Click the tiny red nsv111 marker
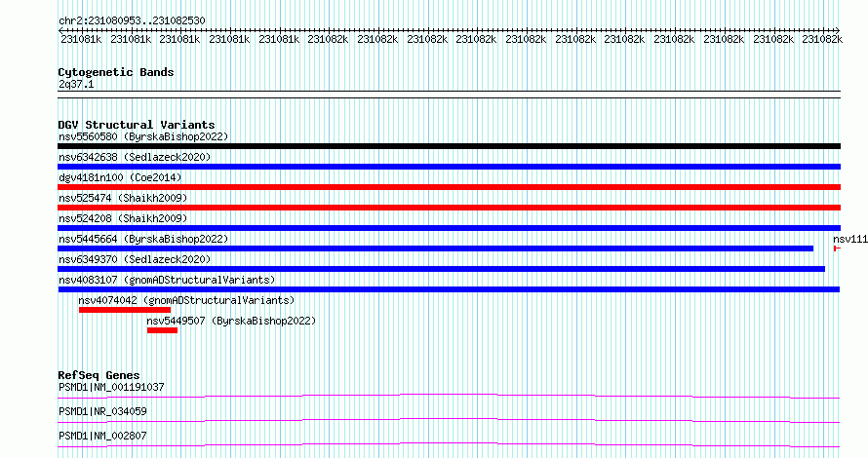Screen dimensions: 868x458 837,248
